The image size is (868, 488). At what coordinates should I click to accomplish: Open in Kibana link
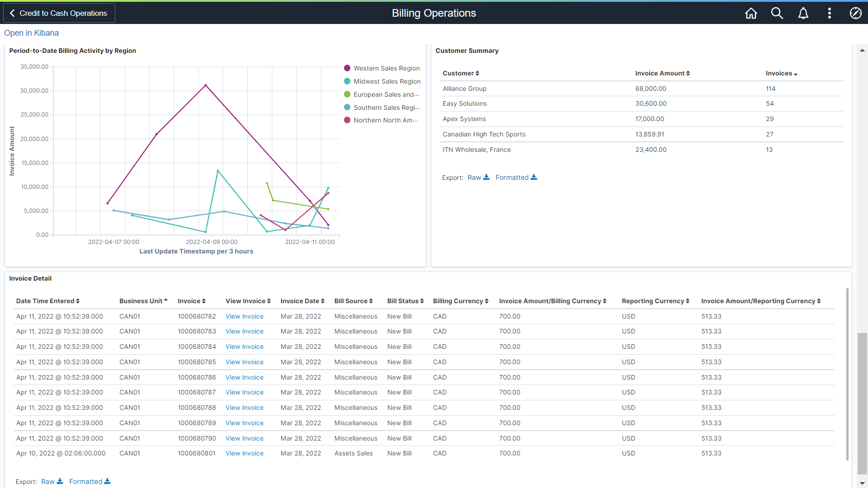pos(31,33)
